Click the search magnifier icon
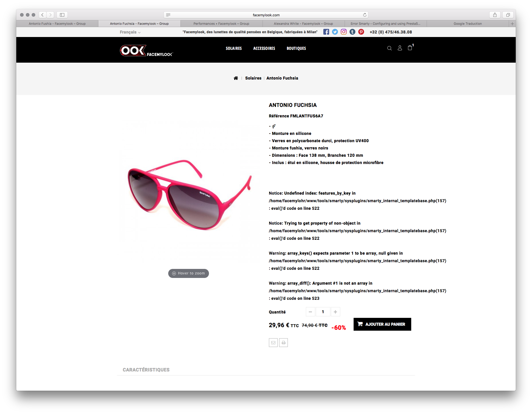Image resolution: width=532 pixels, height=414 pixels. [x=389, y=48]
